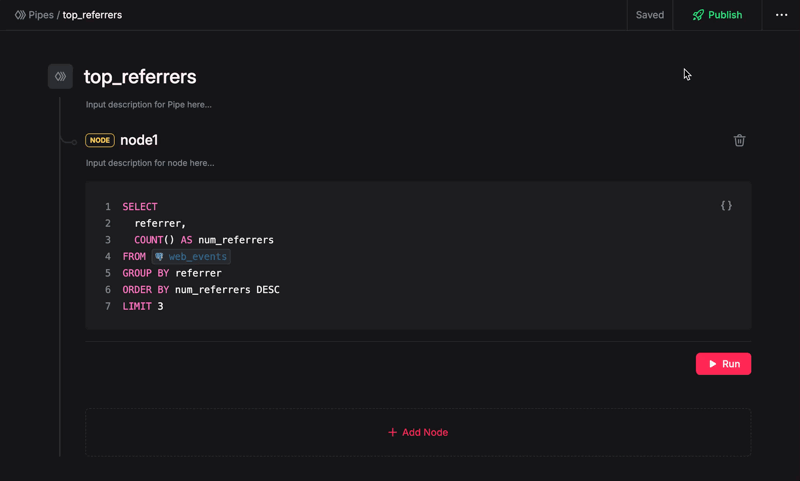Click the Saved status indicator
Image resolution: width=800 pixels, height=481 pixels.
[649, 15]
